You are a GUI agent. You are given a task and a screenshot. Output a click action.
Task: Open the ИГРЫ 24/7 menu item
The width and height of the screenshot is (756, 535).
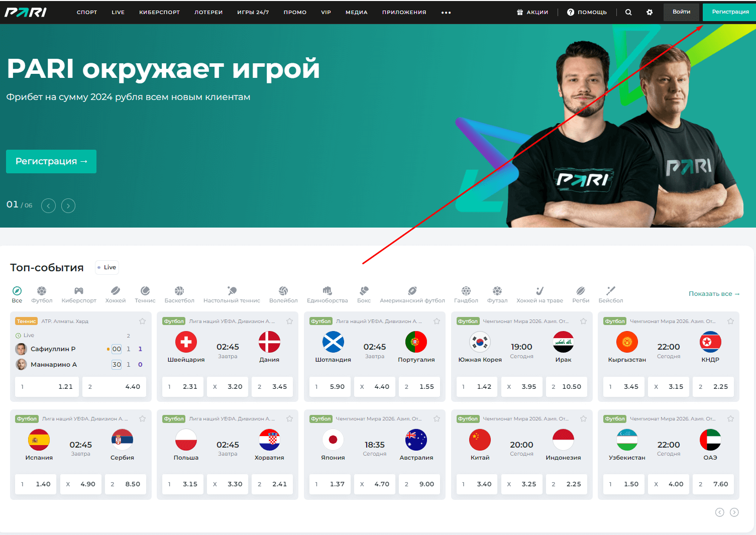253,12
